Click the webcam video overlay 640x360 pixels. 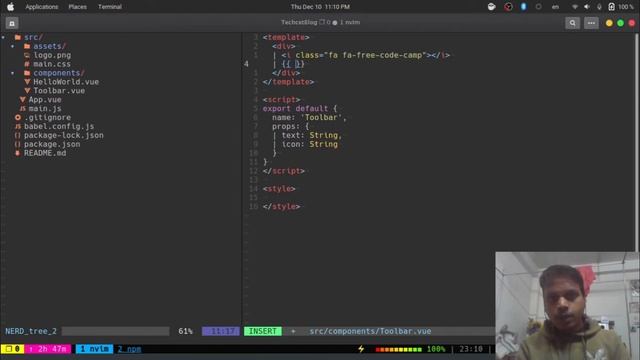tap(567, 306)
